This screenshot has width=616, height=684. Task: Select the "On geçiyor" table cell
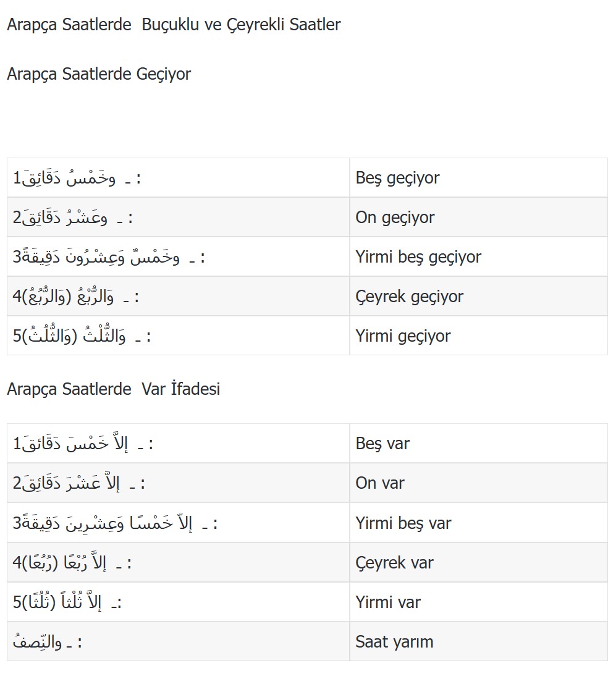(x=395, y=217)
